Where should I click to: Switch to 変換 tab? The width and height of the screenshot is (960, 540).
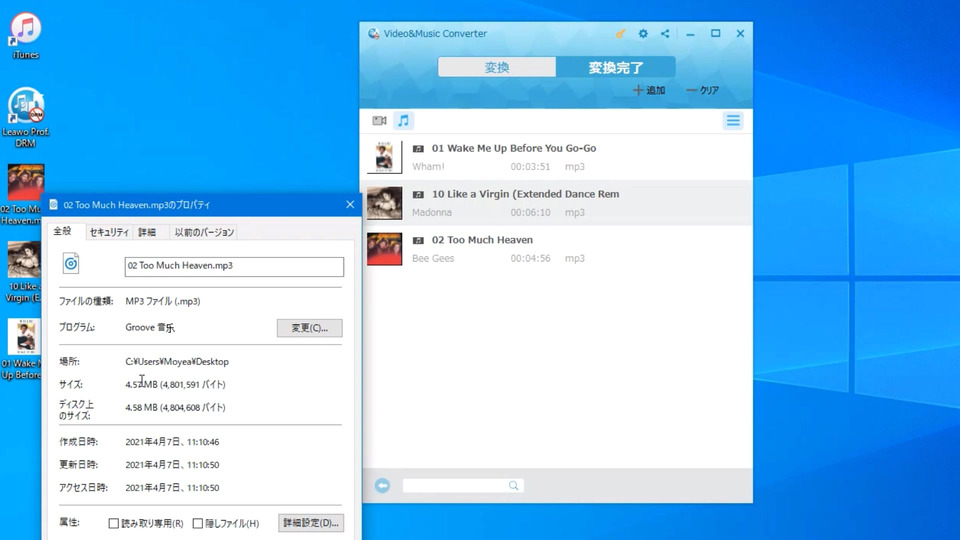click(x=497, y=67)
